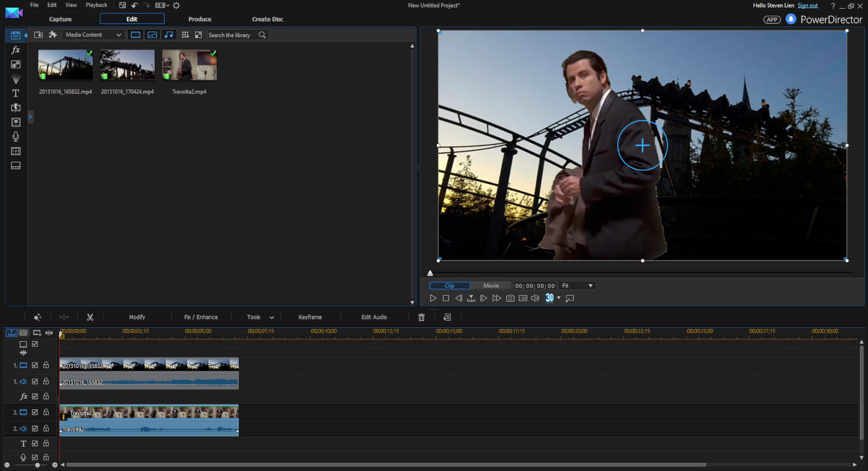Screen dimensions: 868x471
Task: Click the plug-ins puzzle piece icon
Action: click(x=53, y=35)
